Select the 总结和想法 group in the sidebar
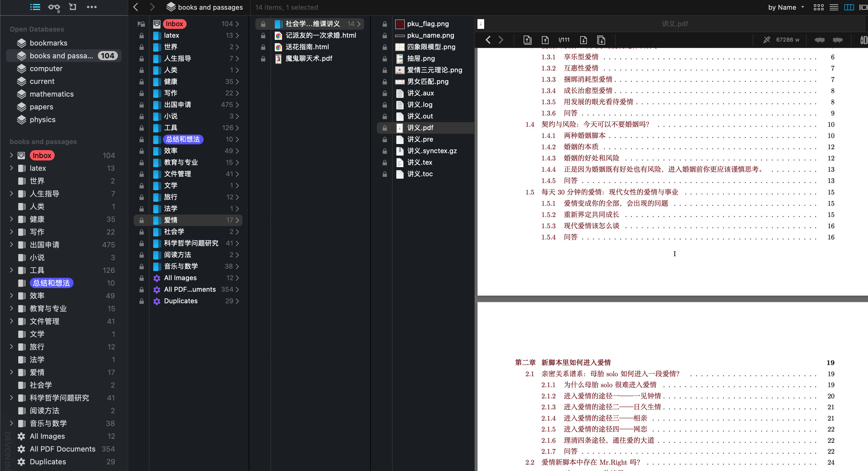Viewport: 868px width, 471px height. point(51,283)
